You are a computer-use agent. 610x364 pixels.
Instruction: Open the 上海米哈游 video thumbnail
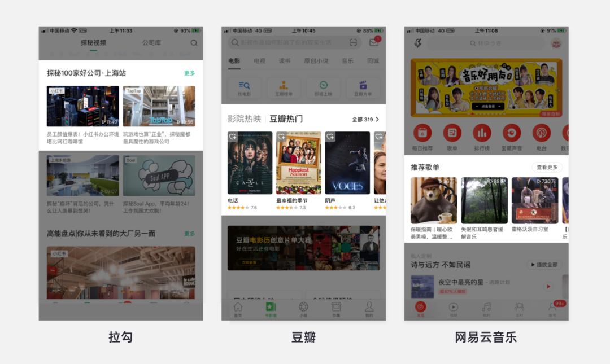83,176
